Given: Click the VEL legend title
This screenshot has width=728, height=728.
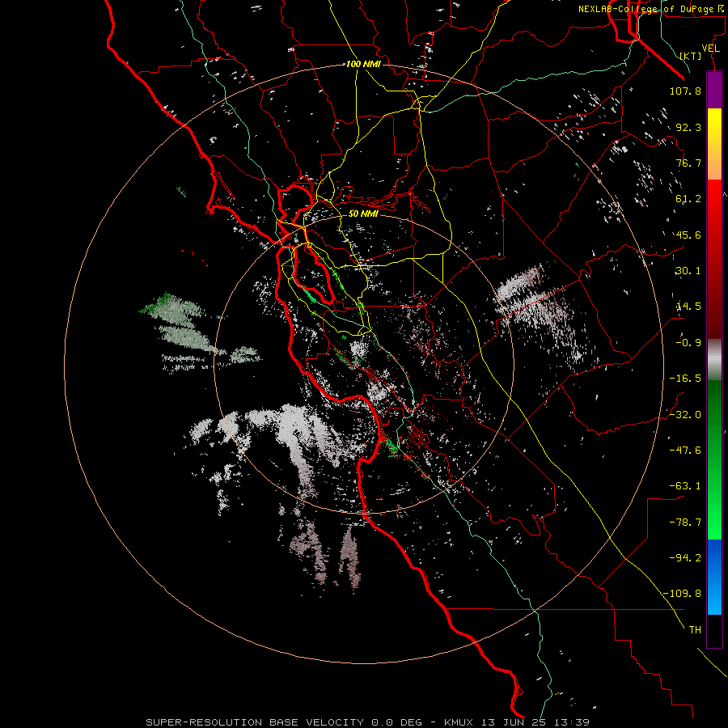Looking at the screenshot, I should click(x=710, y=49).
